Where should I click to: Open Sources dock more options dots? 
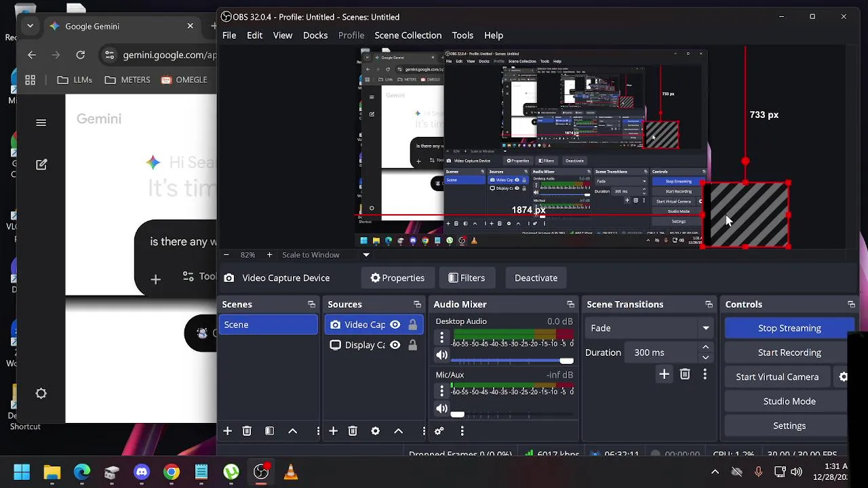pyautogui.click(x=424, y=431)
